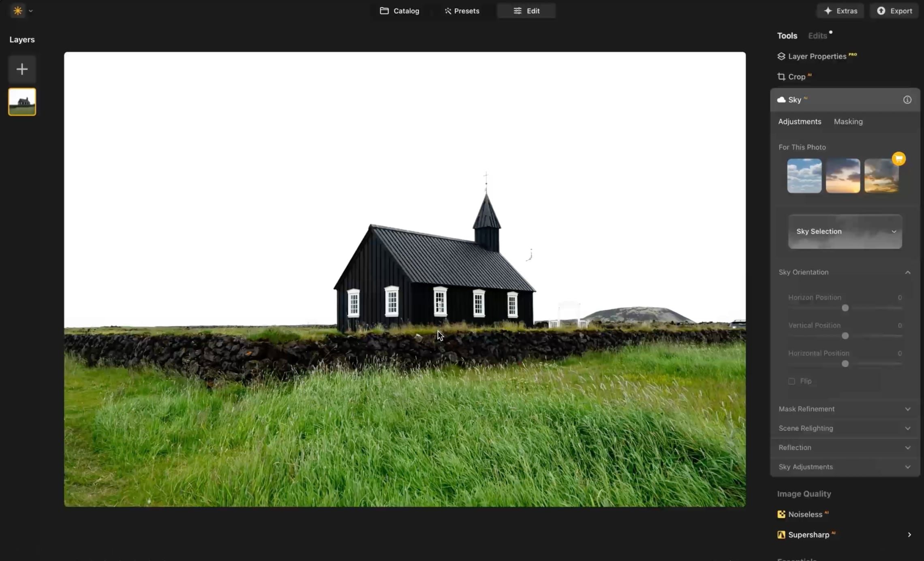Click the Luminar Neo logo star
The height and width of the screenshot is (561, 924).
coord(17,11)
